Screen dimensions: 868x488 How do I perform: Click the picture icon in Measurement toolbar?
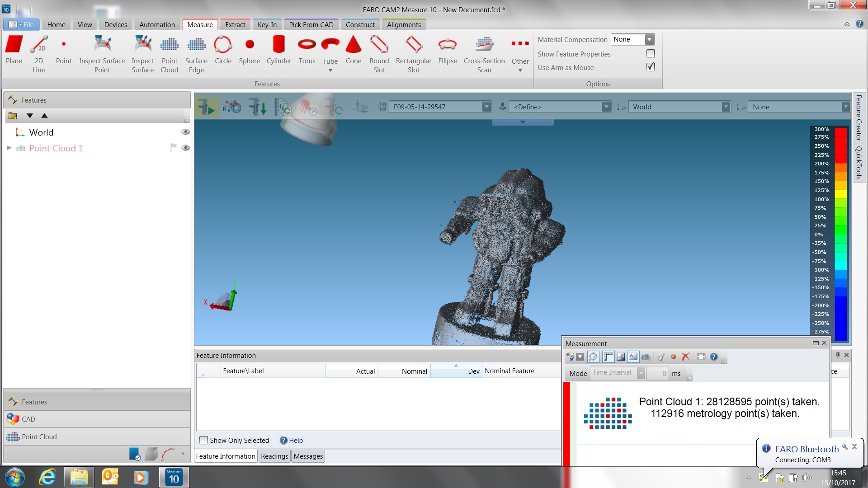[x=621, y=357]
